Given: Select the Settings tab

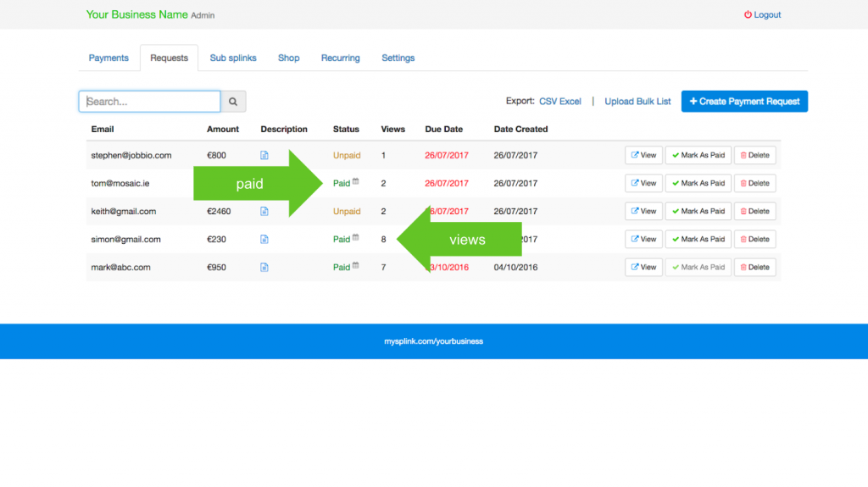Looking at the screenshot, I should (398, 58).
